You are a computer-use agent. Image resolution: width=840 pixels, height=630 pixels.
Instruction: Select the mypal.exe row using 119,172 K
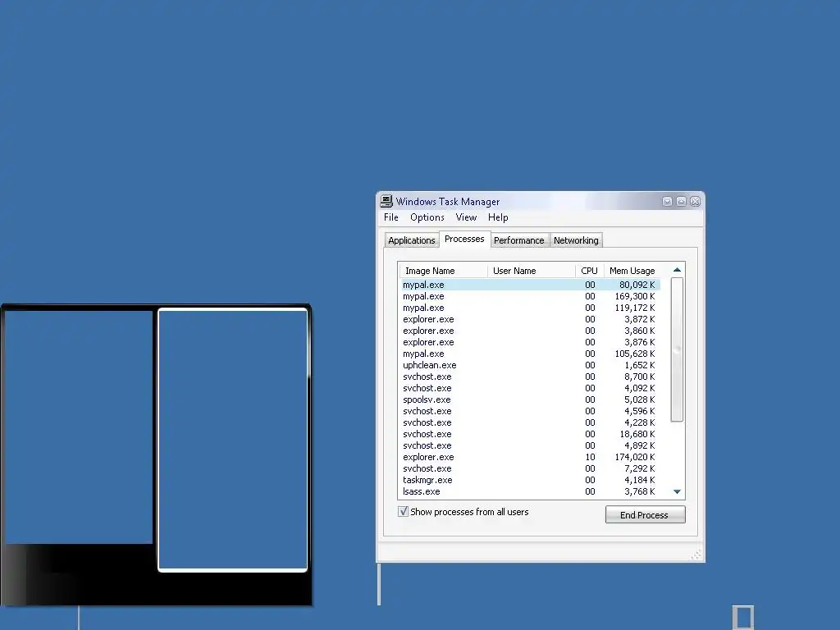coord(531,308)
